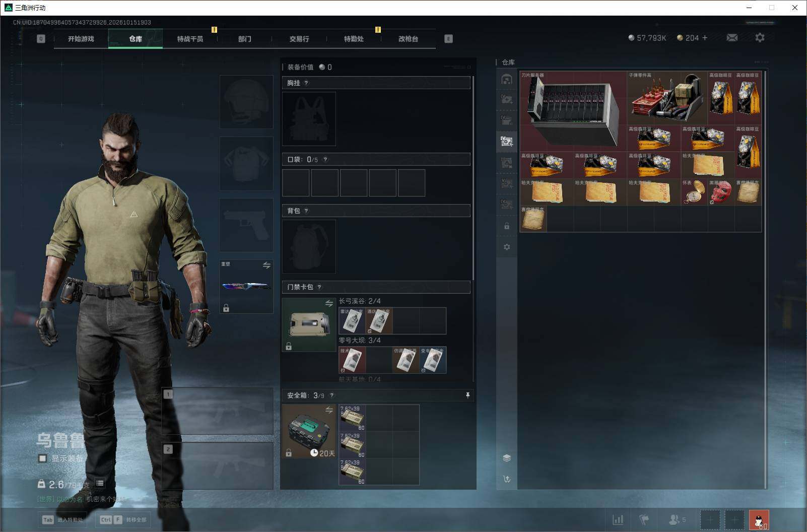Expand the 胸挂 help question mark

(x=306, y=83)
